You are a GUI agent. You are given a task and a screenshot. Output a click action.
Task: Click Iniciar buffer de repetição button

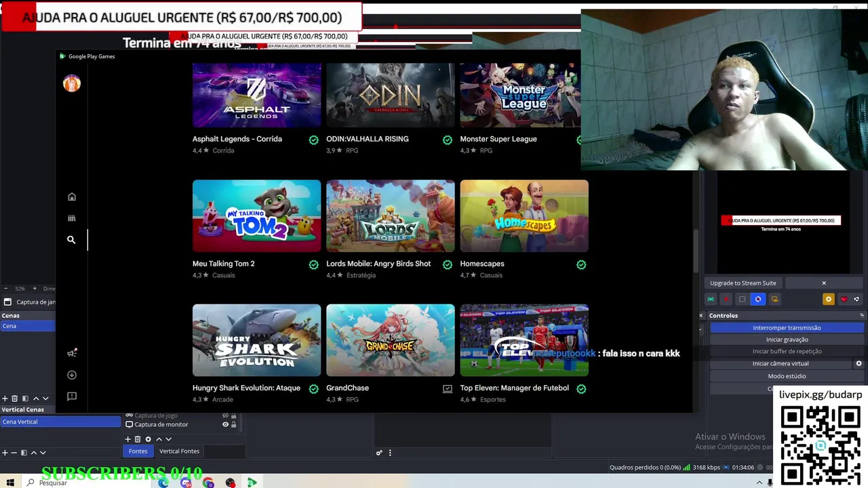tap(787, 352)
